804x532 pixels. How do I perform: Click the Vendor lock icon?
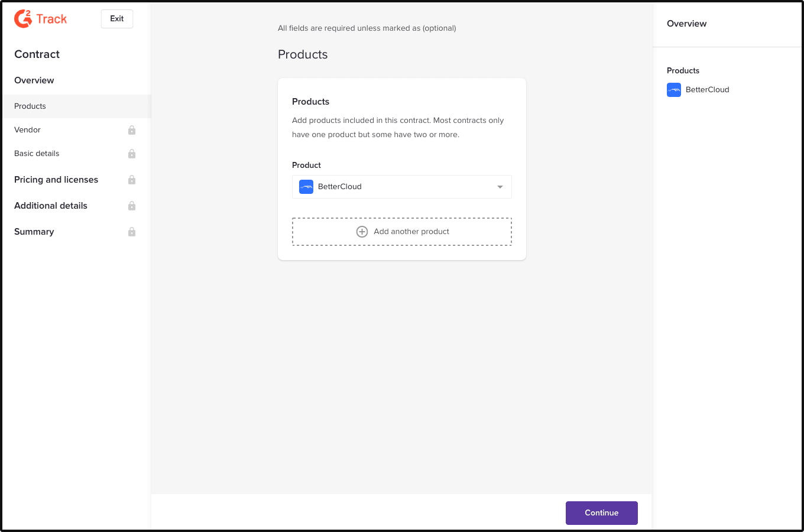(132, 130)
